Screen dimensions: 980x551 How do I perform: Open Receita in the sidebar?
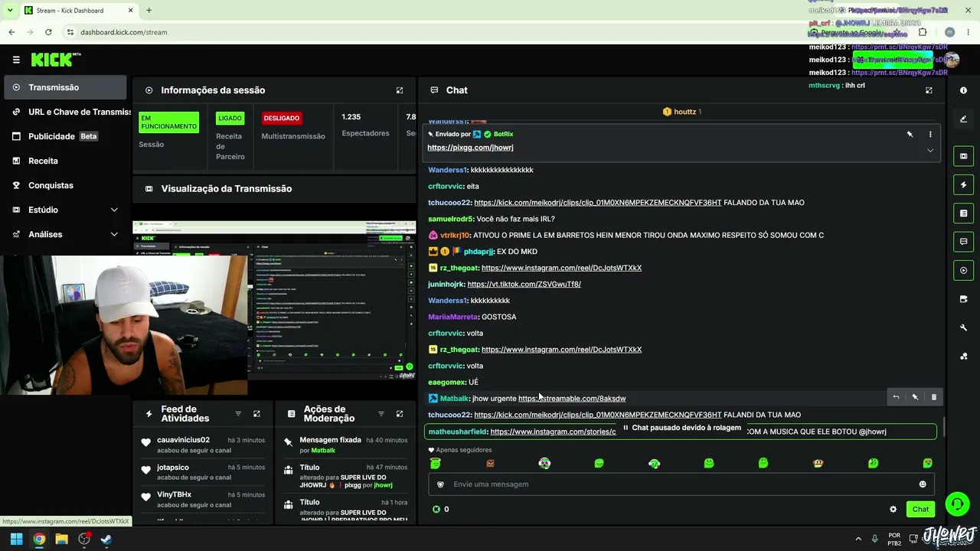coord(65,161)
